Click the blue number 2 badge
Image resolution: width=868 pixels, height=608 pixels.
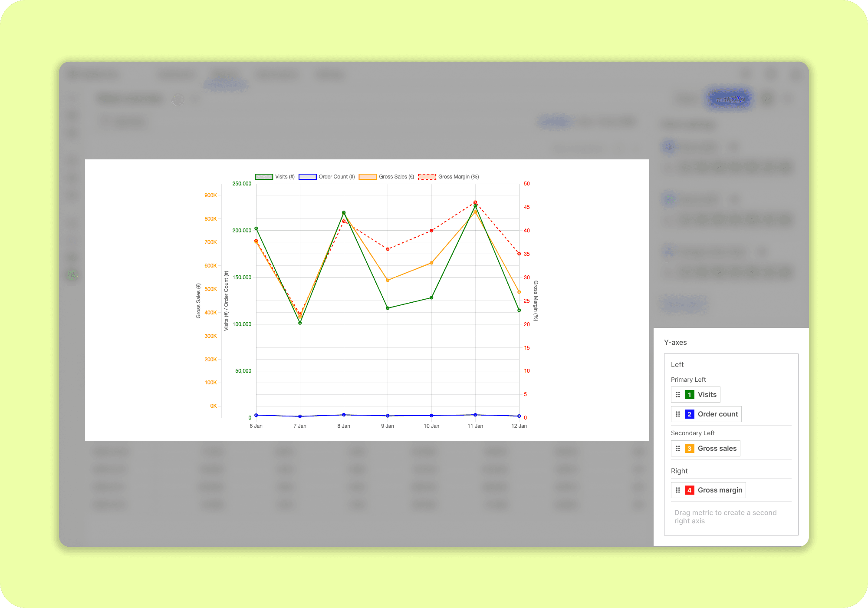689,414
